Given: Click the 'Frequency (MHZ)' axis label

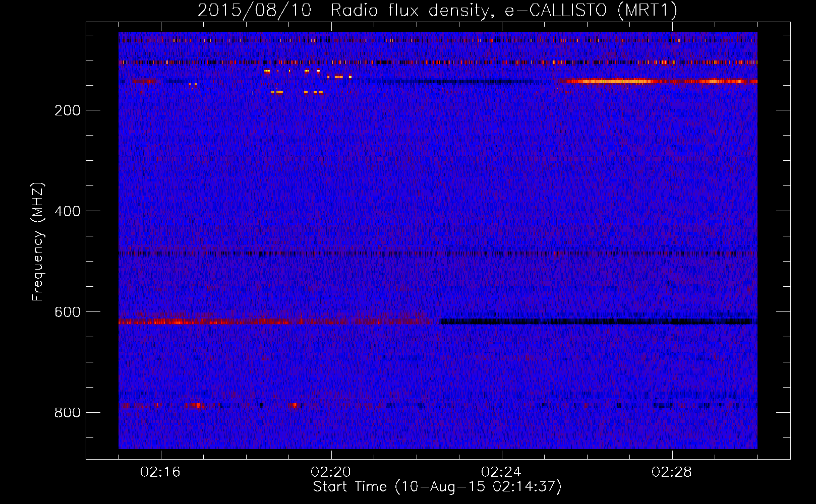Looking at the screenshot, I should tap(38, 241).
